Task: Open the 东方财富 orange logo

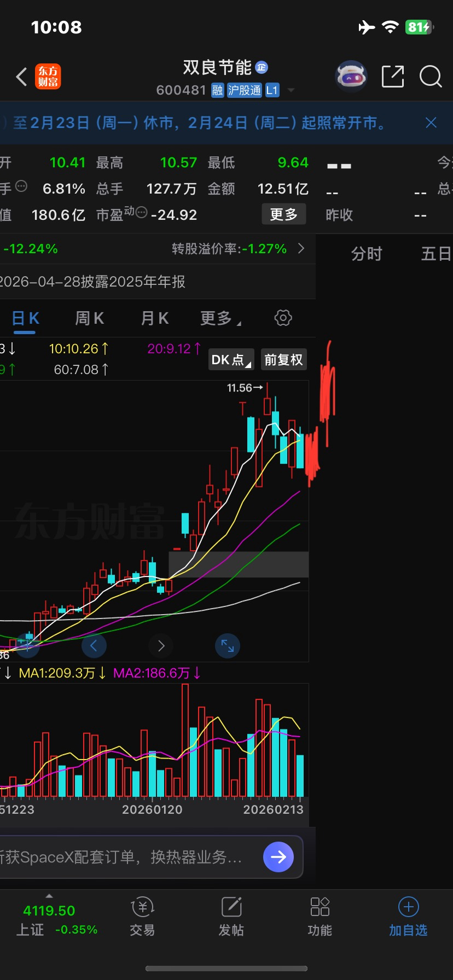Action: coord(48,77)
